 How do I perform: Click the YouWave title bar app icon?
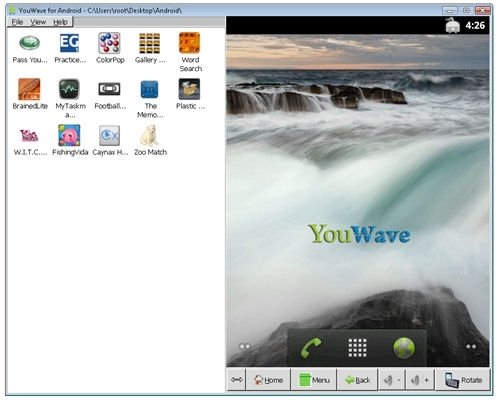(x=12, y=10)
